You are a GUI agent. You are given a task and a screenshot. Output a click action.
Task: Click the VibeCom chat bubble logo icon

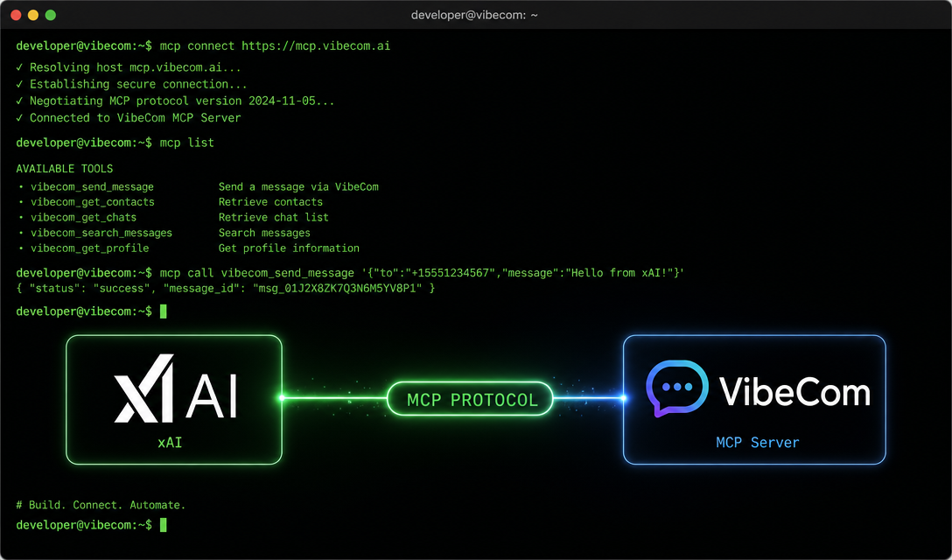point(677,388)
